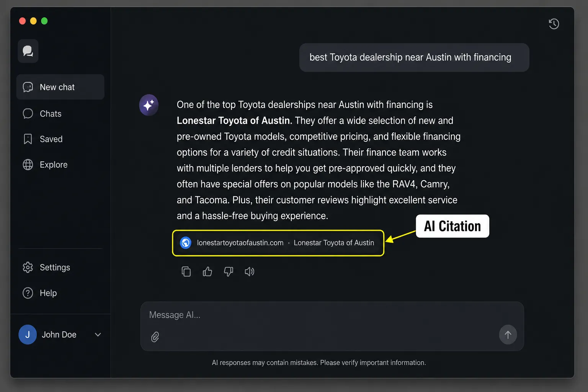Viewport: 588px width, 392px height.
Task: Copy the AI response
Action: pos(186,271)
